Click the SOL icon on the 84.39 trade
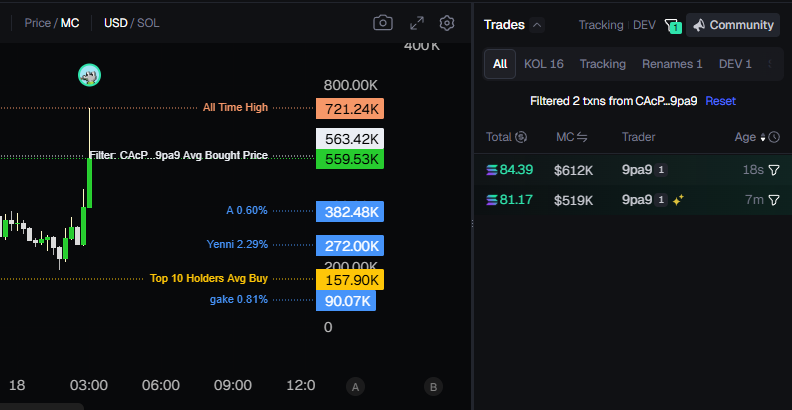This screenshot has height=410, width=792. coord(491,170)
